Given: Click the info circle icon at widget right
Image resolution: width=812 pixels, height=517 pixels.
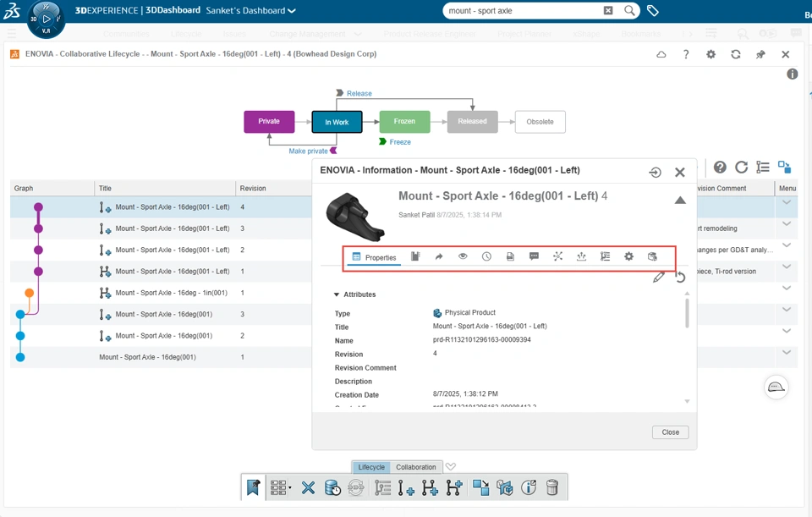Looking at the screenshot, I should point(793,74).
